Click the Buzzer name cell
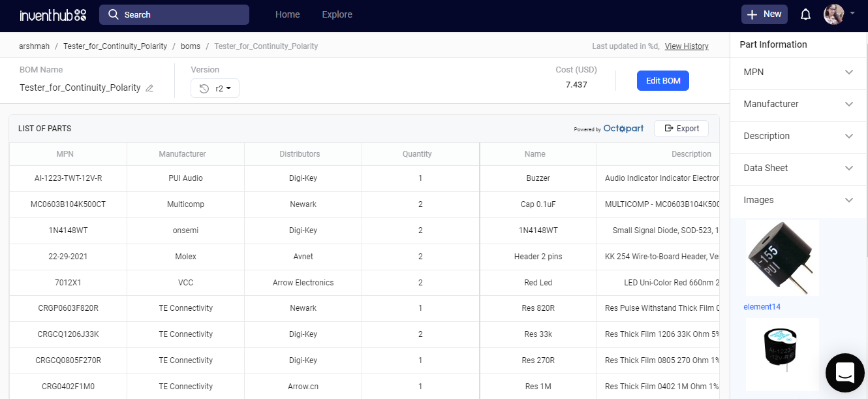 coord(538,178)
